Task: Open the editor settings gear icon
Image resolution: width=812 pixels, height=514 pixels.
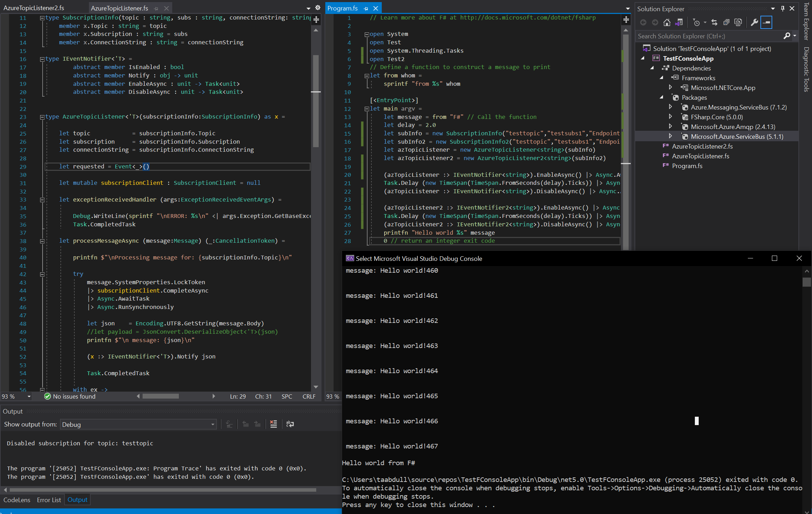Action: [x=318, y=7]
